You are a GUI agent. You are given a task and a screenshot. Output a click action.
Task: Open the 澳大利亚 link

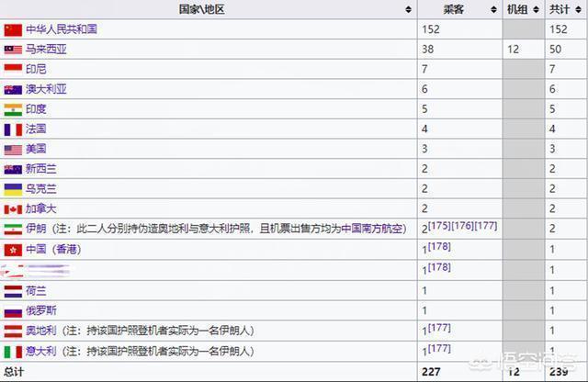click(46, 89)
